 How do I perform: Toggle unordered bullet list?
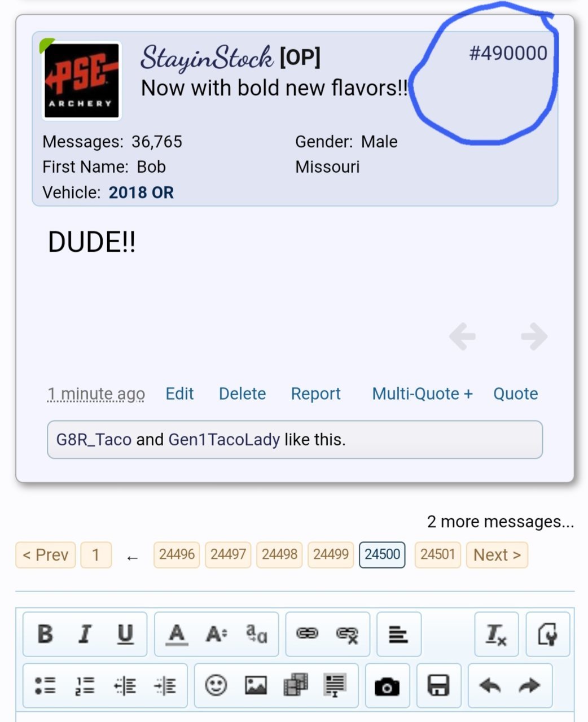click(x=45, y=685)
